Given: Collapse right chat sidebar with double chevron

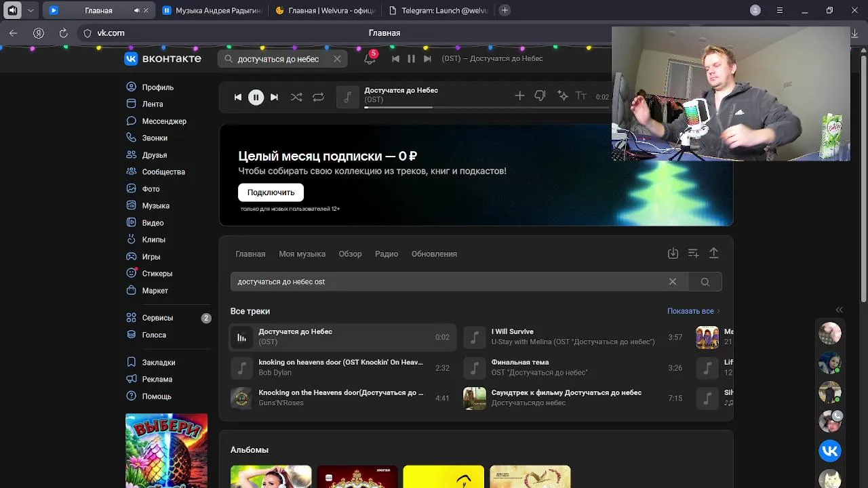Looking at the screenshot, I should 839,310.
